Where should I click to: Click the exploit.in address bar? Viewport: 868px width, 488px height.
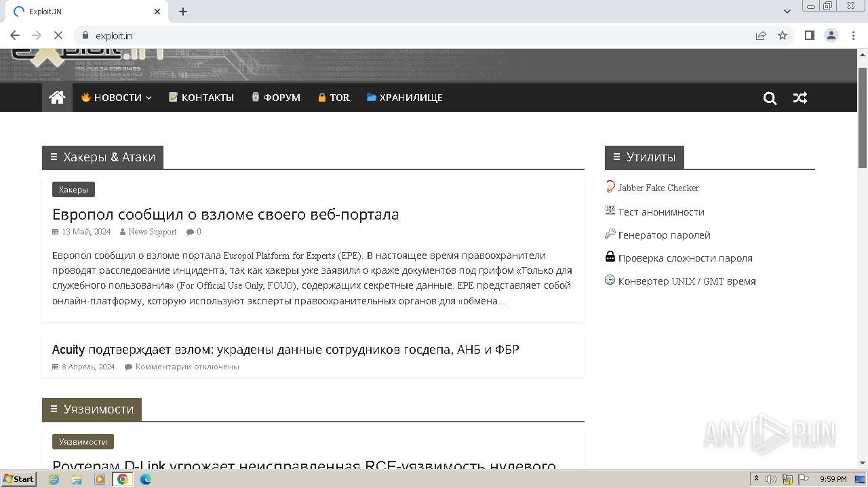[x=407, y=35]
